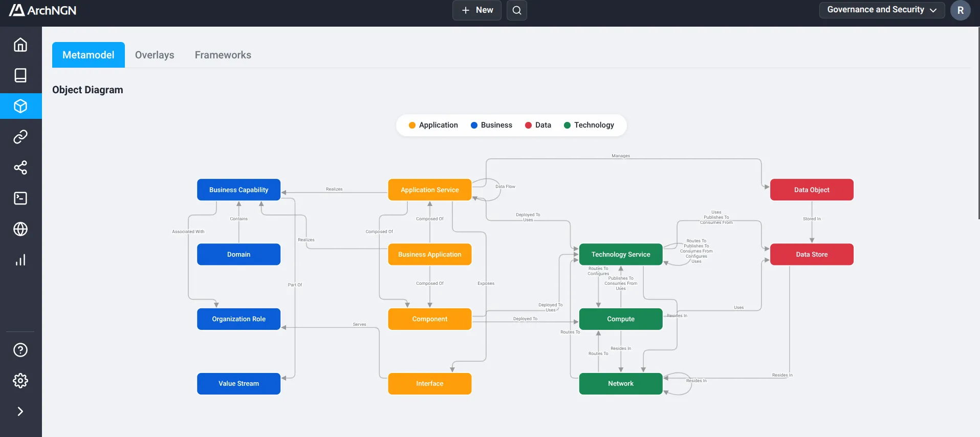Click the ArchNGN logo
The image size is (980, 437).
(43, 10)
